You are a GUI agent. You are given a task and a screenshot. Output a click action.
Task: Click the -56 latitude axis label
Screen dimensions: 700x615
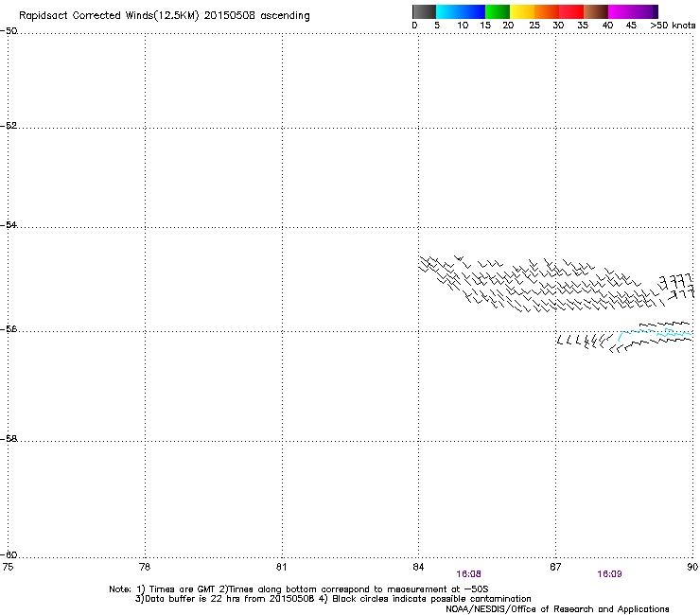point(9,328)
